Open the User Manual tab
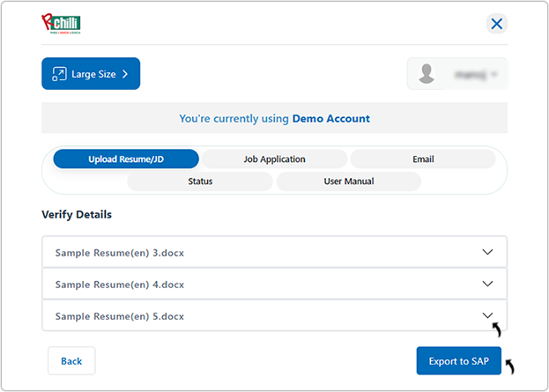 tap(348, 181)
